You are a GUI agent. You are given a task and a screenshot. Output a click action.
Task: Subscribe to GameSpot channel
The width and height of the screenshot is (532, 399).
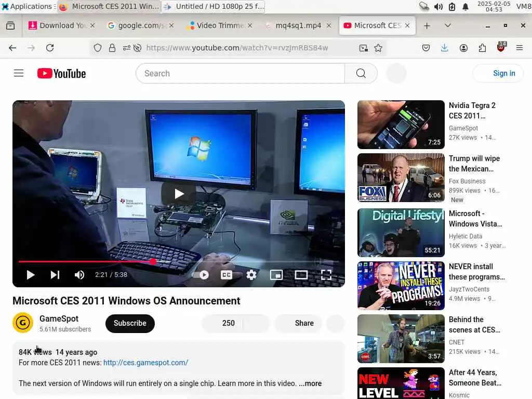point(130,323)
